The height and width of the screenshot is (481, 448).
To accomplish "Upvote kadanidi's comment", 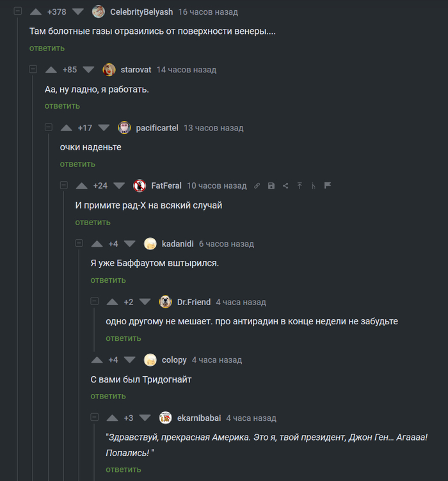I will (97, 244).
